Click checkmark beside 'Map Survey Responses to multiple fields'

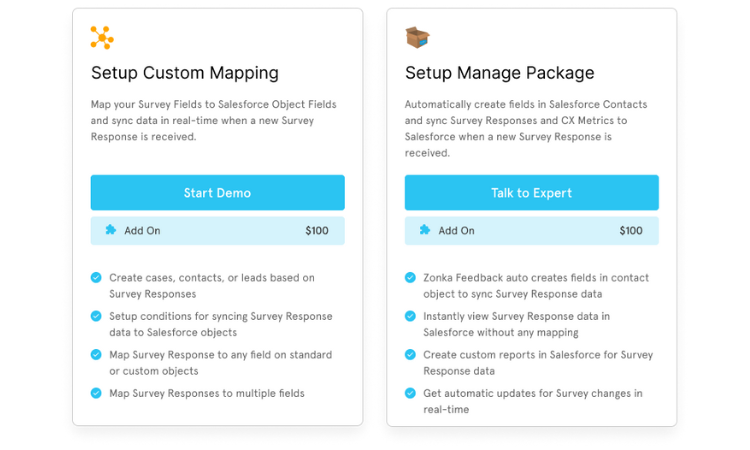click(x=96, y=393)
